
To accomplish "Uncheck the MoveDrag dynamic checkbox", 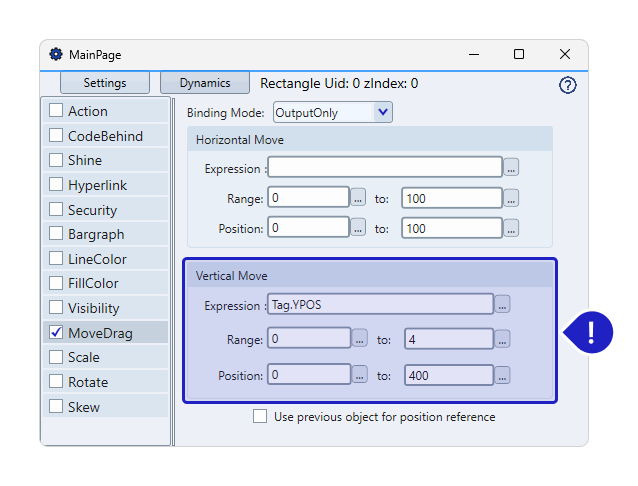I will [x=56, y=333].
